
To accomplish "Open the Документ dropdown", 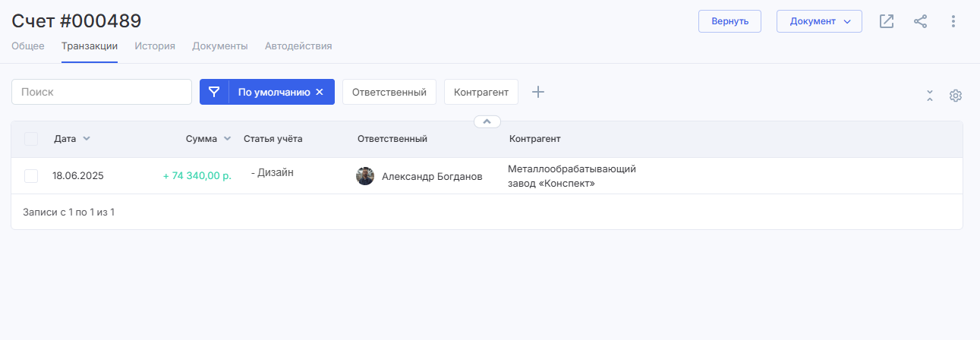I will [819, 21].
